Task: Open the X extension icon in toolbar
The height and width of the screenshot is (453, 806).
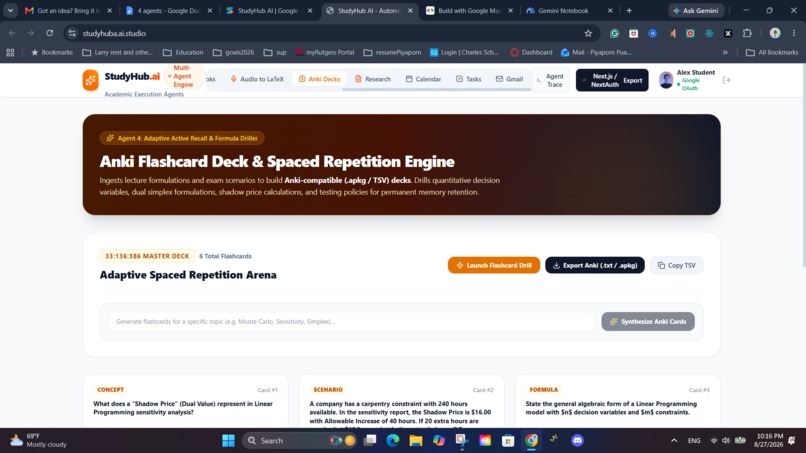Action: [728, 33]
